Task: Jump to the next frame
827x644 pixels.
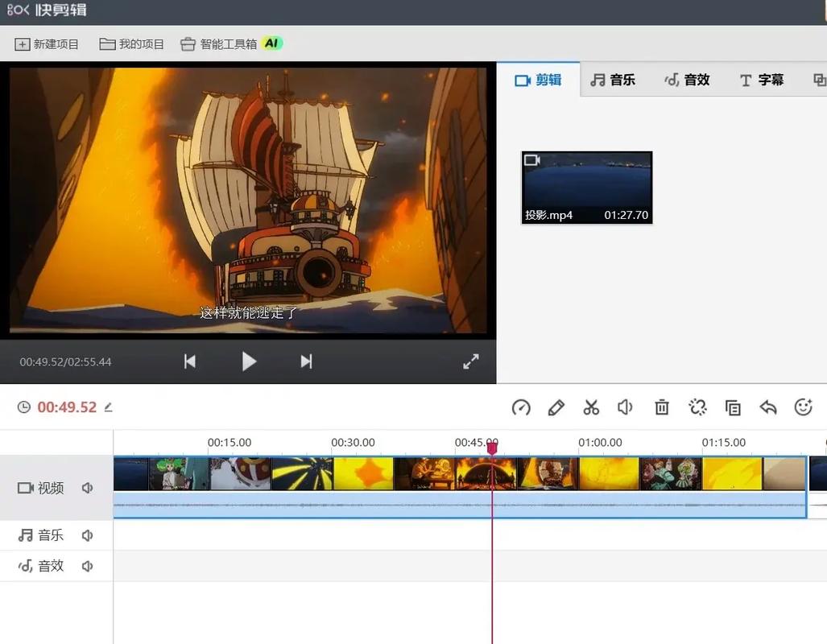Action: (x=307, y=361)
